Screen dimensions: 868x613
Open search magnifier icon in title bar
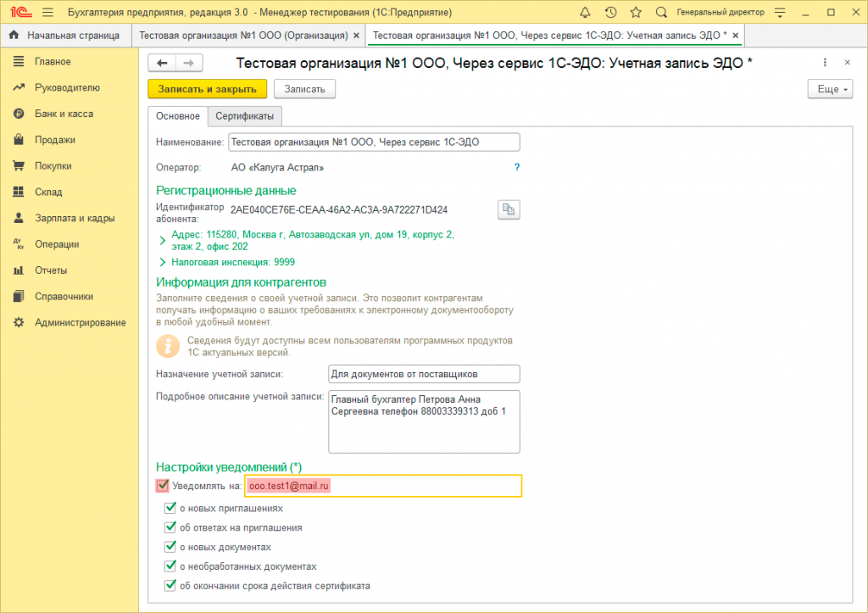[x=661, y=12]
